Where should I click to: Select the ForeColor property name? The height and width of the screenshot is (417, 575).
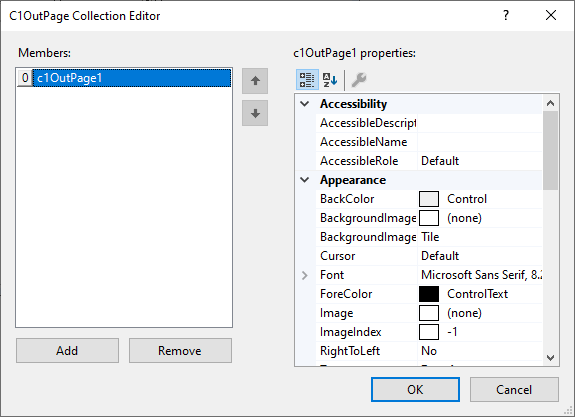pyautogui.click(x=346, y=294)
